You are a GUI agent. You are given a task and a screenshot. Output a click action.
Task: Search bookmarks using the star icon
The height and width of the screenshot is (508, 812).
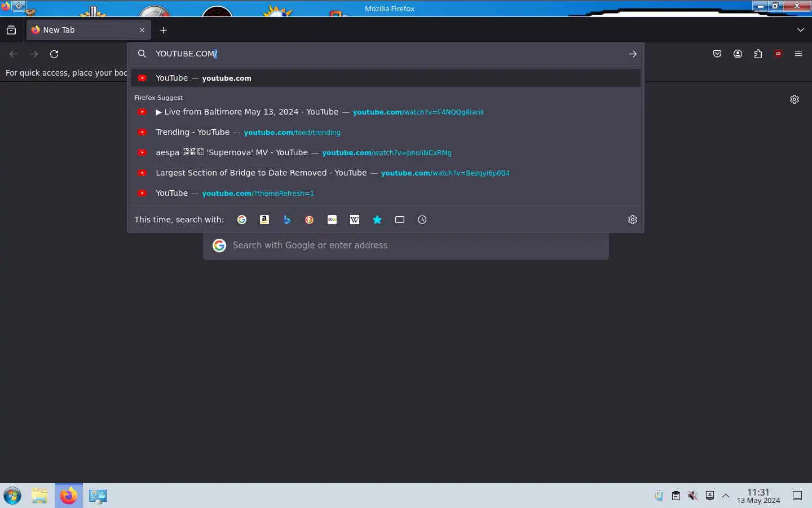[377, 220]
